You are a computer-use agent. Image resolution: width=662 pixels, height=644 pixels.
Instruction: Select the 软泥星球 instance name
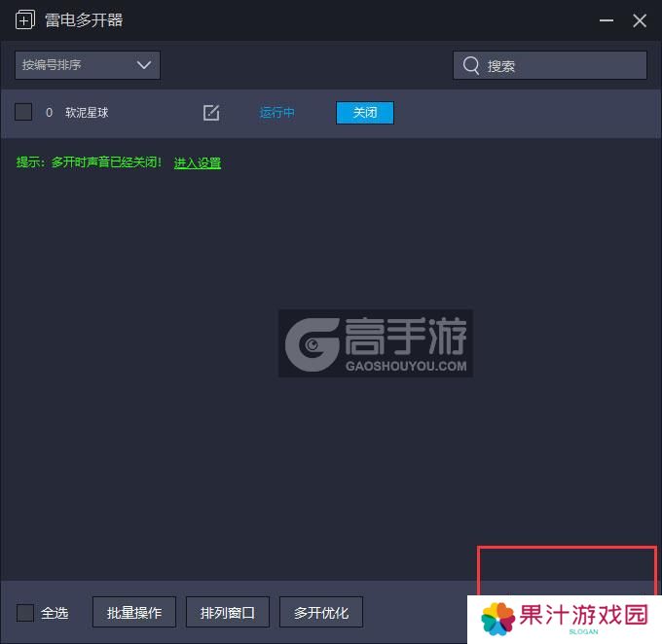click(87, 113)
